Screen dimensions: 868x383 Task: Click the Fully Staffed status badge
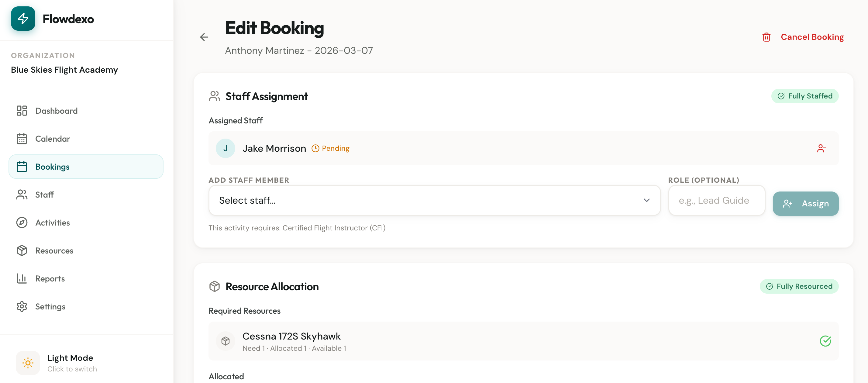805,96
